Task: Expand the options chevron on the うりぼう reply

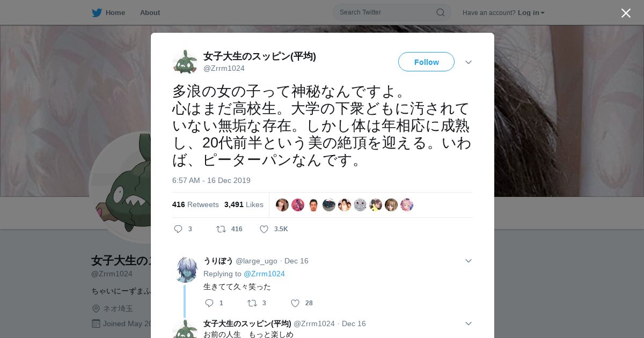Action: (469, 261)
